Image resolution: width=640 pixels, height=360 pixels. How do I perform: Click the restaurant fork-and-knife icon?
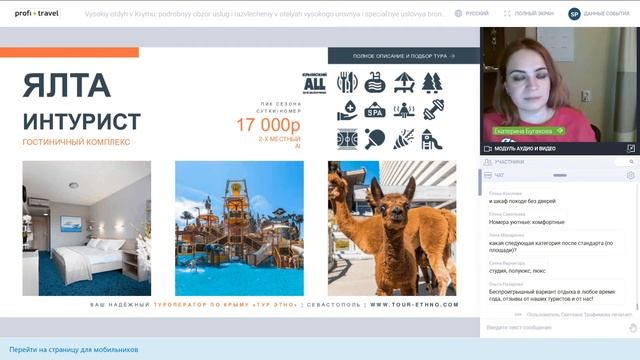coord(347,82)
